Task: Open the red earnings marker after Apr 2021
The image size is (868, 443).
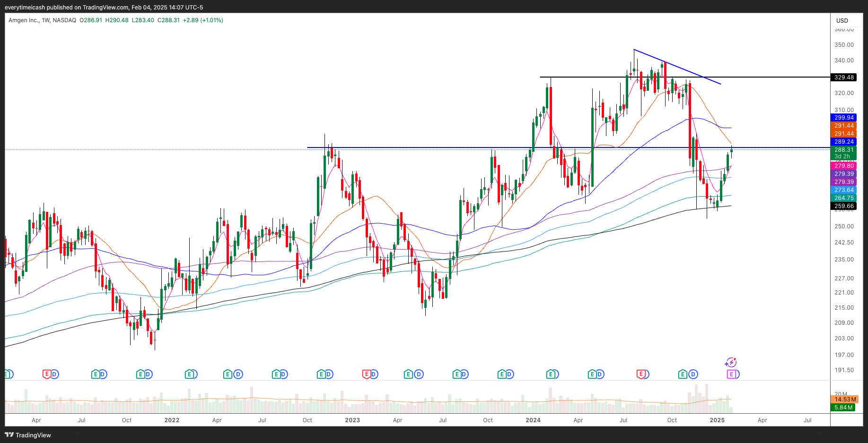Action: 46,374
